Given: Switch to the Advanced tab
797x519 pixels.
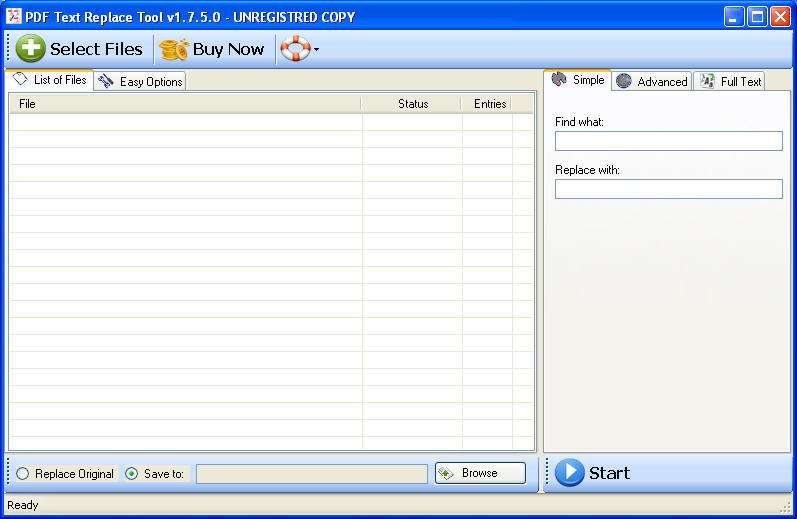Looking at the screenshot, I should click(x=652, y=81).
